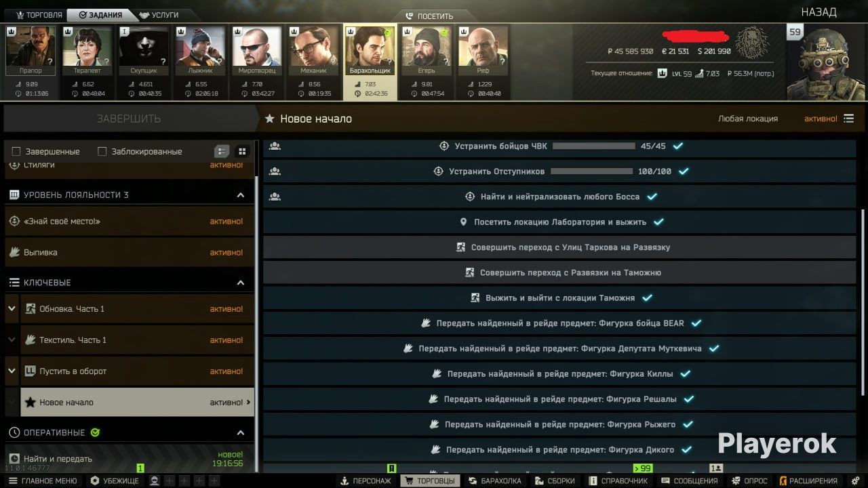Open quest Обновка. Часть 1
Viewport: 868px width, 488px height.
coord(138,309)
